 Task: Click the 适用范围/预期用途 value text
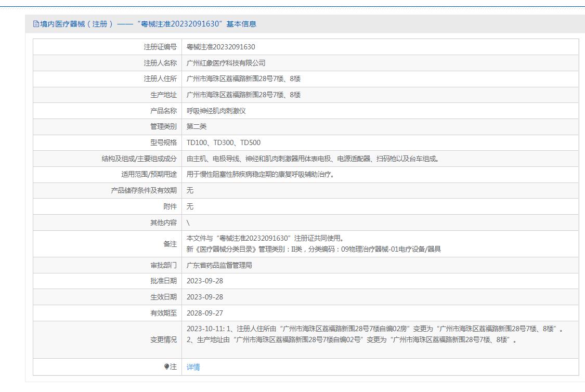pyautogui.click(x=261, y=174)
